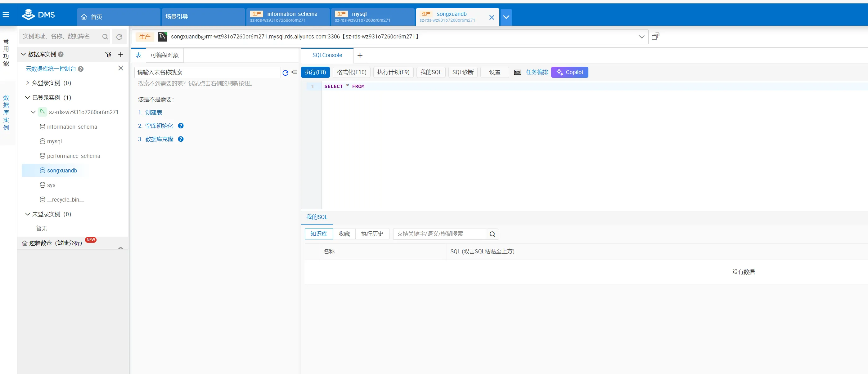
Task: Refresh the instance list
Action: [119, 37]
